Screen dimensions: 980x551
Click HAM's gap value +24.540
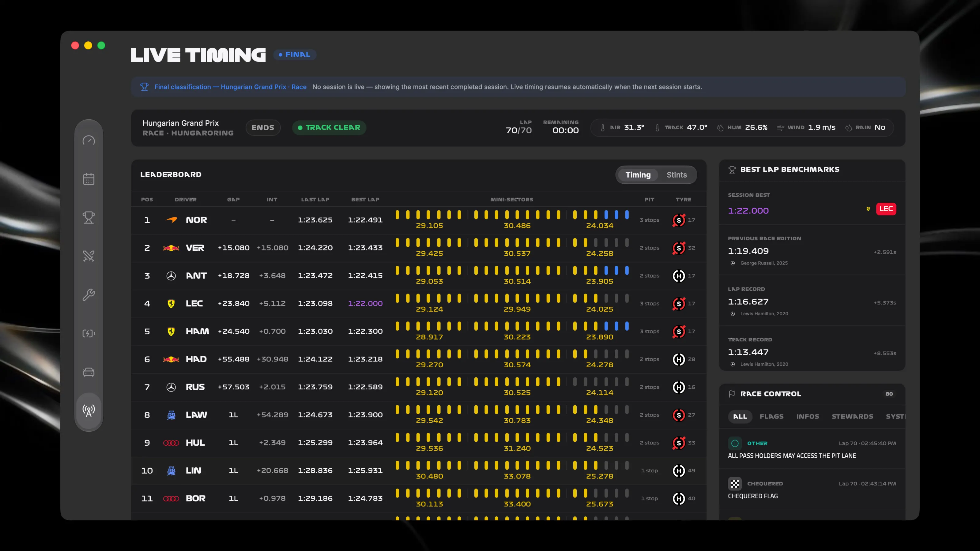(234, 332)
